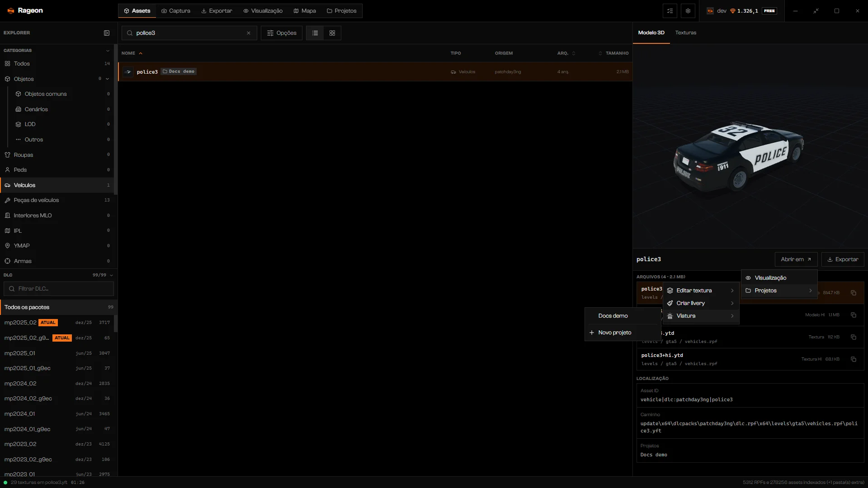868x488 pixels.
Task: Click the police car 3D preview
Action: 739,156
